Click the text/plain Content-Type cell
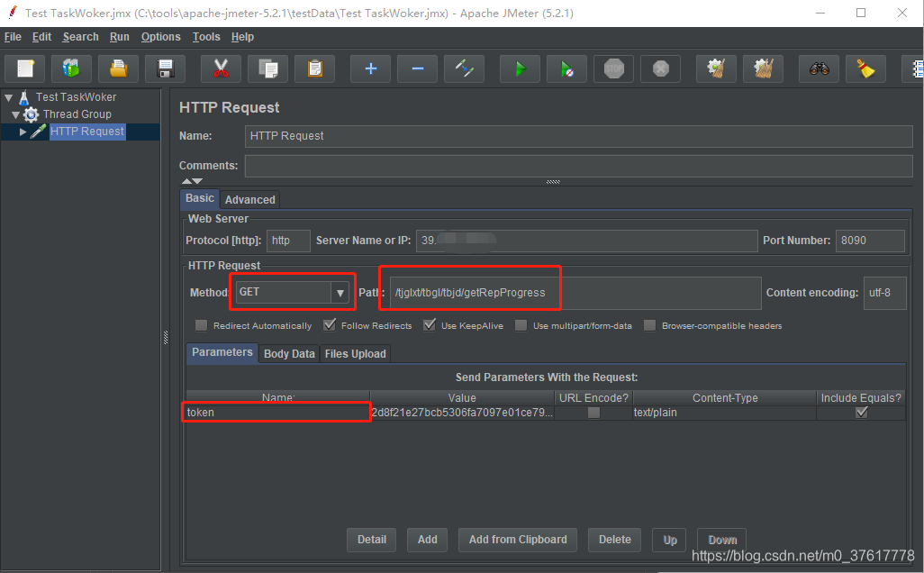 pyautogui.click(x=724, y=413)
